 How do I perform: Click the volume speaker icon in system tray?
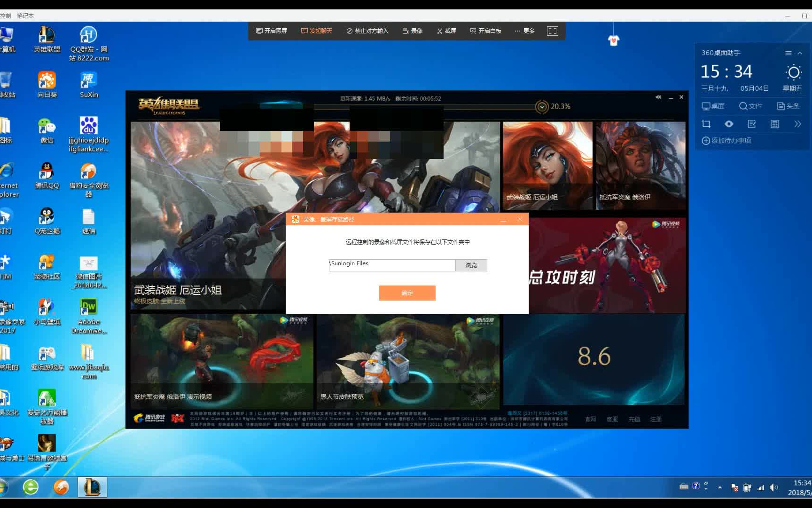coord(774,488)
